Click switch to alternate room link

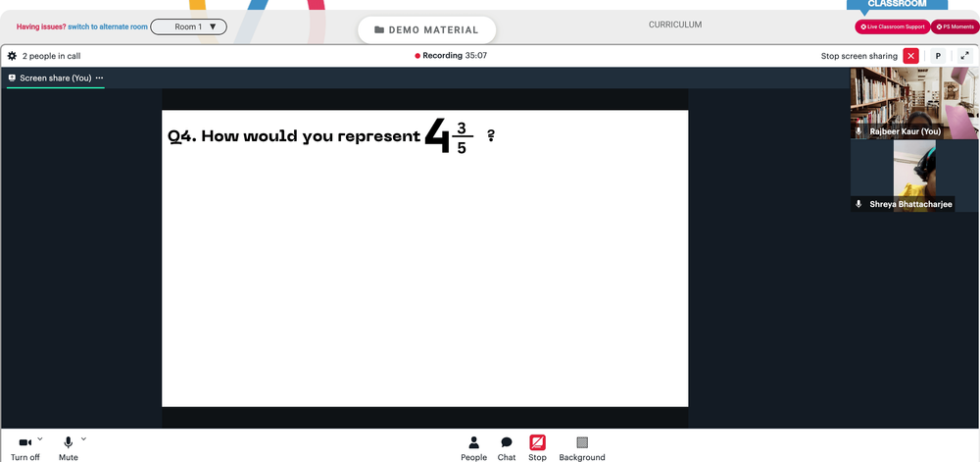click(x=108, y=26)
